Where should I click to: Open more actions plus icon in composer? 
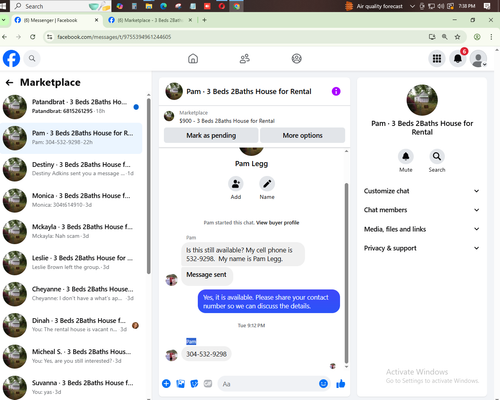click(x=166, y=384)
